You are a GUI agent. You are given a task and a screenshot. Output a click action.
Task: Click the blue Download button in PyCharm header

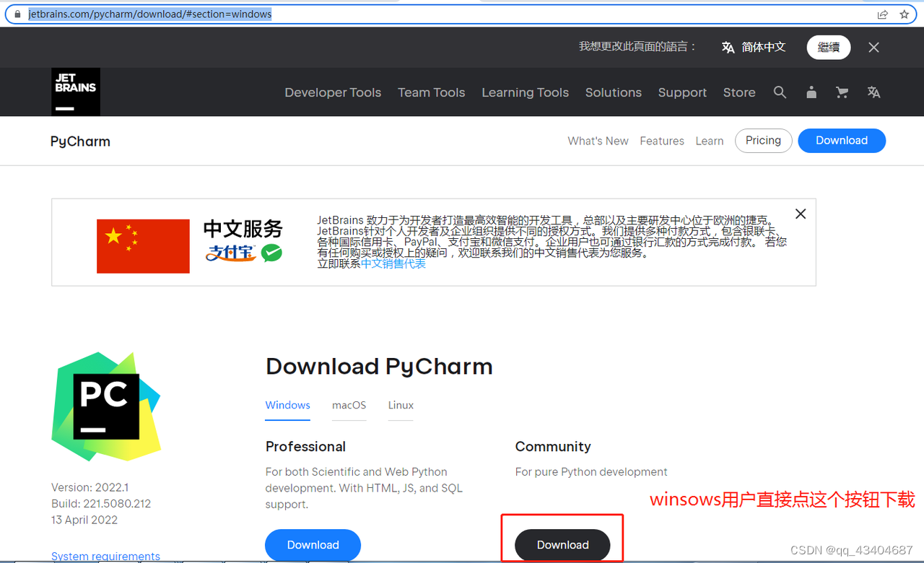click(842, 140)
